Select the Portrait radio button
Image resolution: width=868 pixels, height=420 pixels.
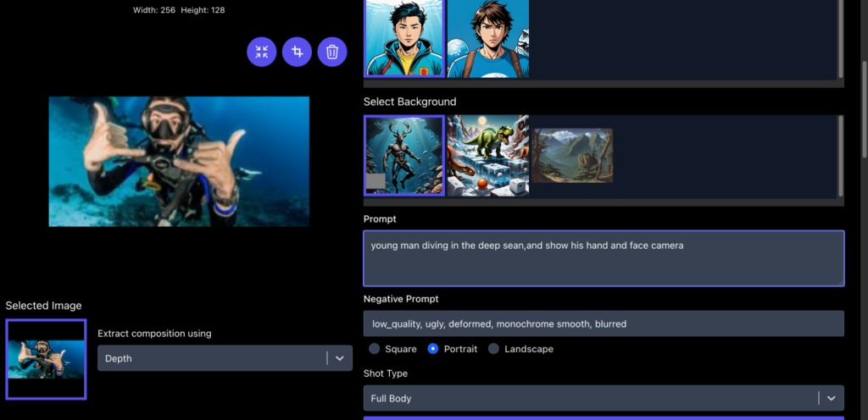click(x=433, y=349)
